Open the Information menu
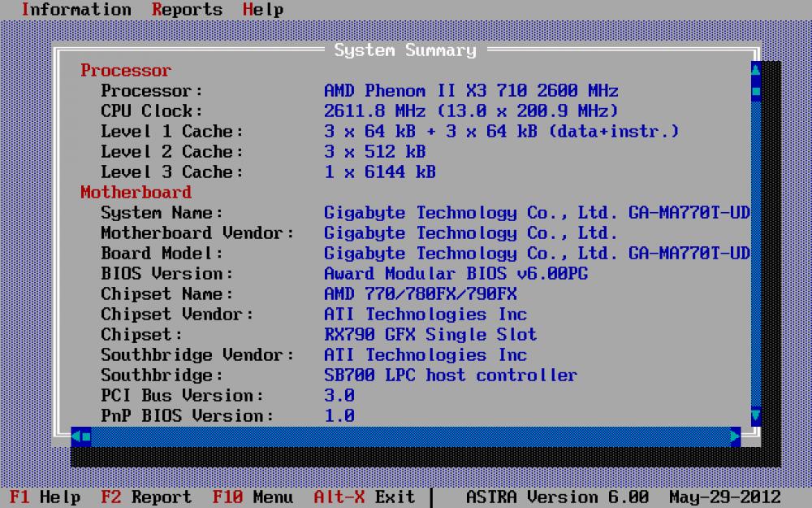The image size is (812, 508). click(x=77, y=10)
